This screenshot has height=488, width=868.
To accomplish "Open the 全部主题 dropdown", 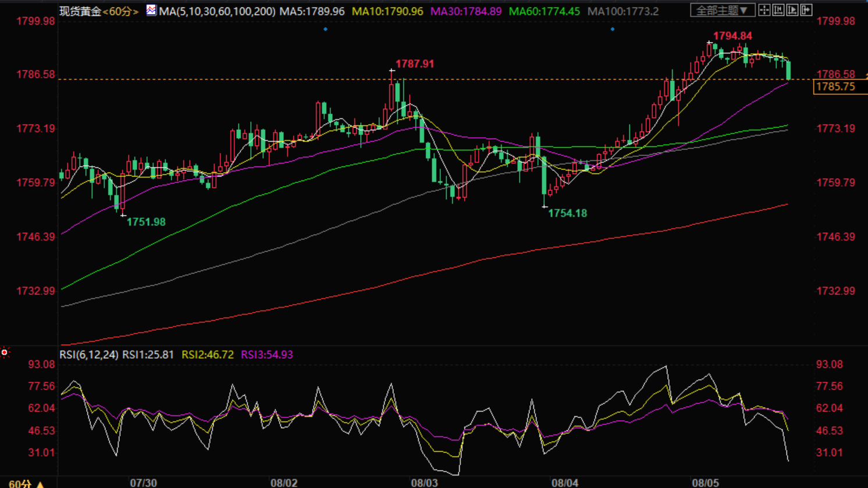I will pyautogui.click(x=722, y=10).
